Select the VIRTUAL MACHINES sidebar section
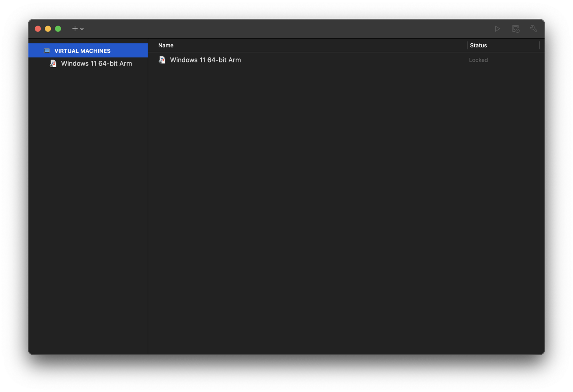This screenshot has height=392, width=573. tap(82, 50)
